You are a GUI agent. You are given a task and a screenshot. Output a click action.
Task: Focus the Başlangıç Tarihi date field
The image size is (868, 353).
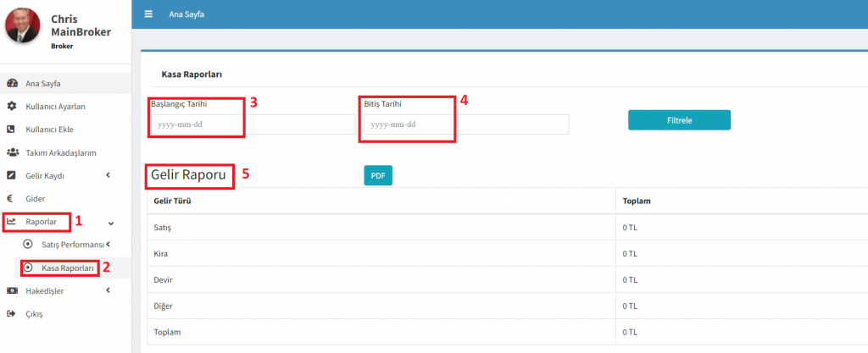[x=253, y=124]
